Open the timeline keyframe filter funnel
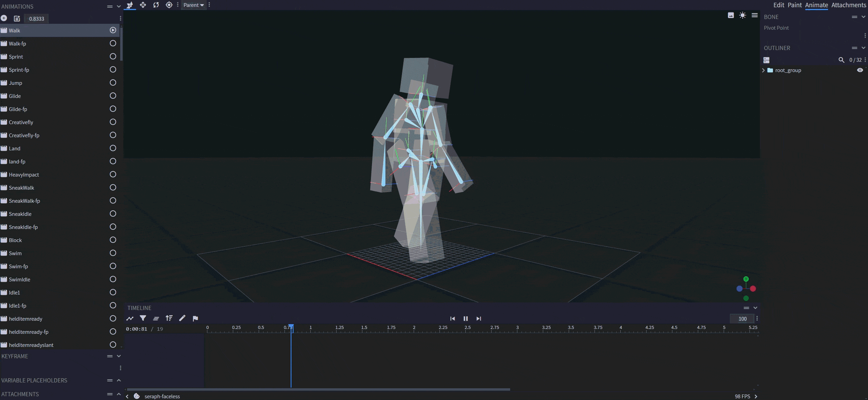 coord(143,318)
